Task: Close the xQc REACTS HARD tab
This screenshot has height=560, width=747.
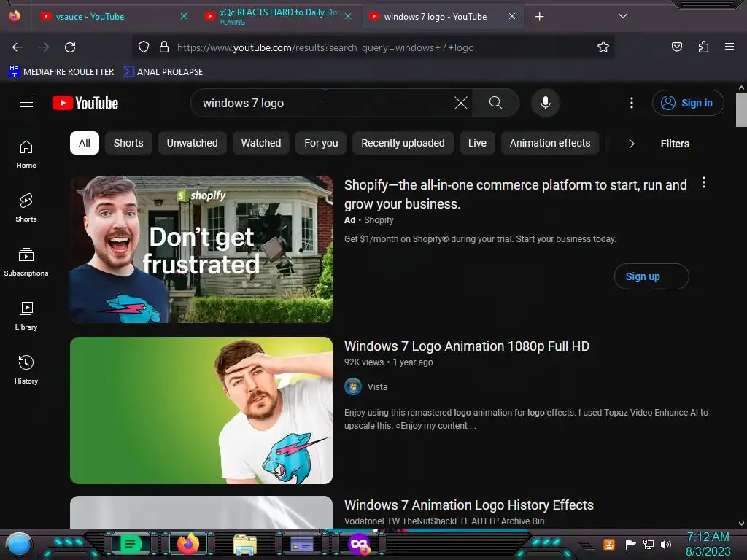Action: (348, 16)
